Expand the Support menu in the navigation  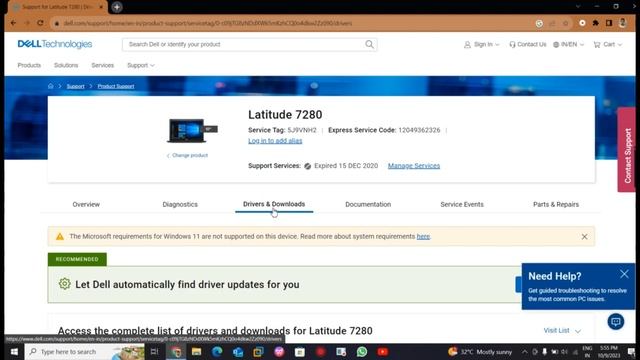pos(141,65)
